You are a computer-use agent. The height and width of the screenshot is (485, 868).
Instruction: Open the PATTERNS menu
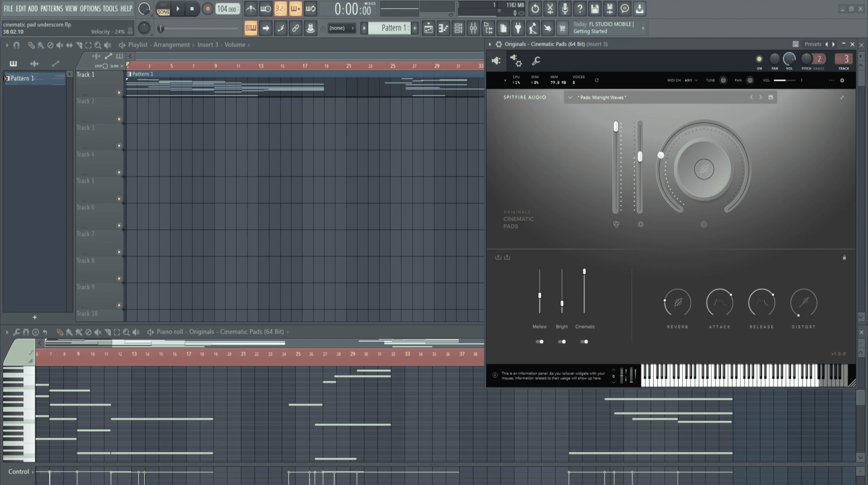click(52, 9)
